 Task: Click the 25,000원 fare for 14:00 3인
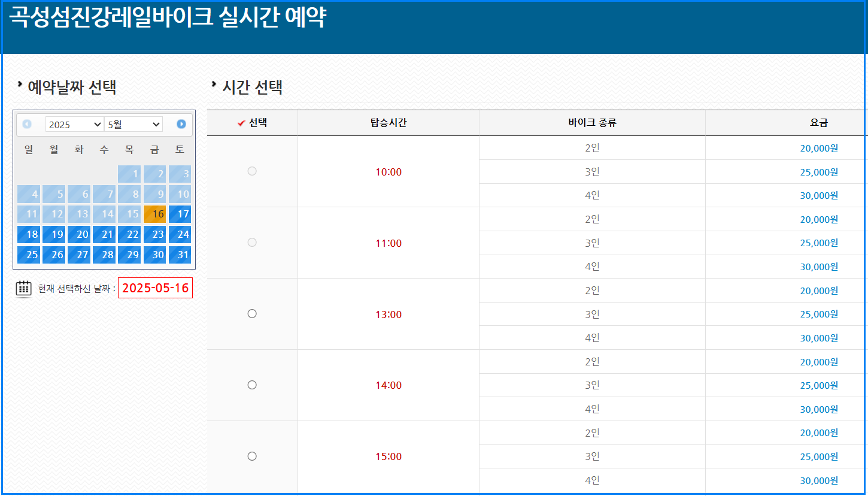[819, 385]
